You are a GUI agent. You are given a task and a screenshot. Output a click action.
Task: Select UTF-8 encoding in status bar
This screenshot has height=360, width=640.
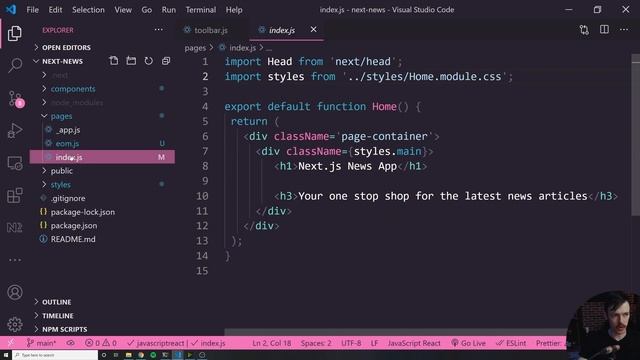coord(351,343)
